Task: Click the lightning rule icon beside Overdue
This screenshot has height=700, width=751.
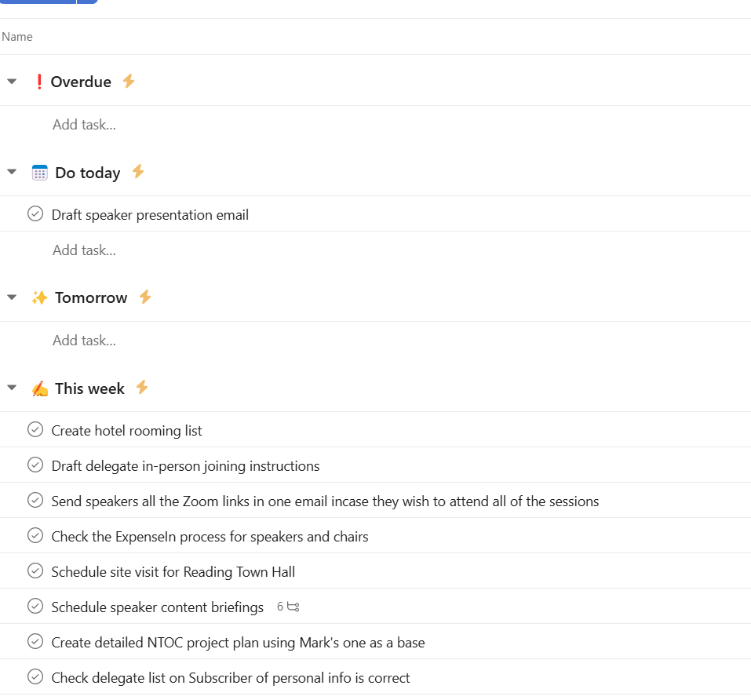Action: pos(129,81)
